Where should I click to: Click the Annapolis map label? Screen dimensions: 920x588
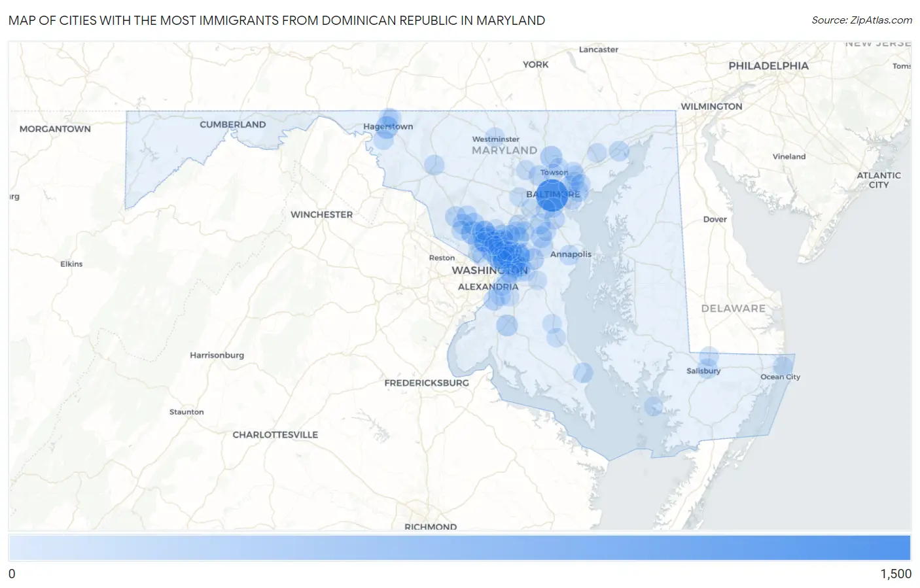571,254
